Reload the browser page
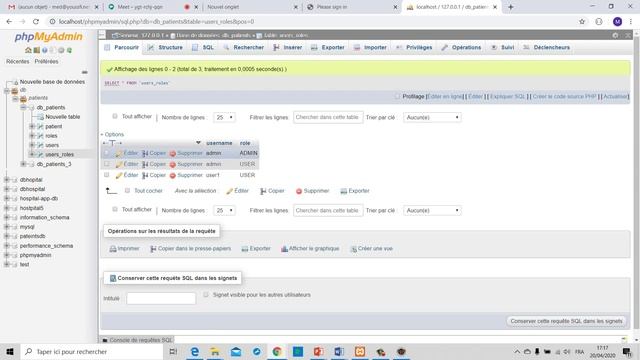The image size is (640, 360). [36, 22]
